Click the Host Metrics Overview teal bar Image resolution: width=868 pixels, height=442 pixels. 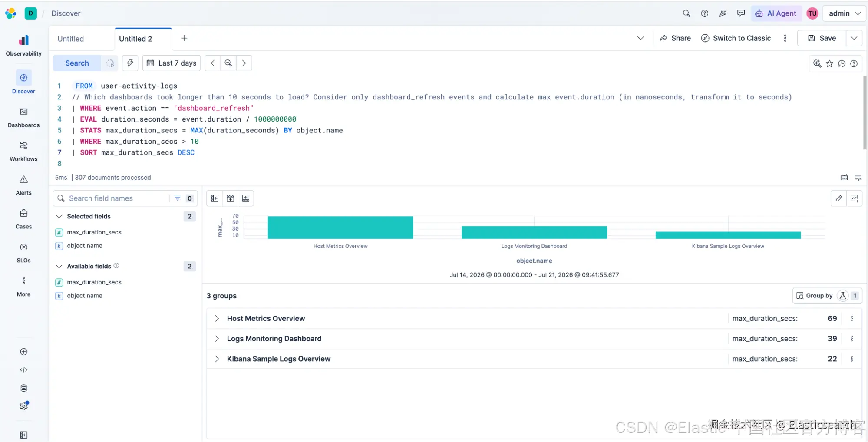coord(340,228)
